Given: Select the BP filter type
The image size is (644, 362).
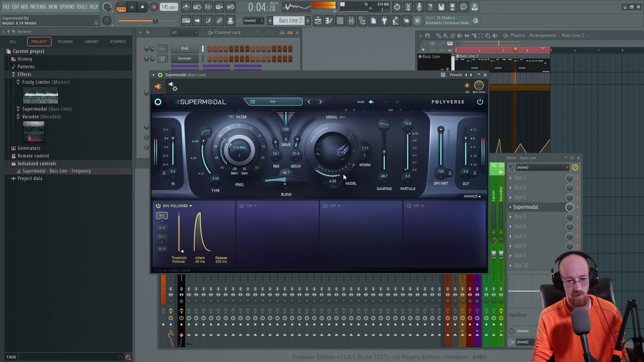Looking at the screenshot, I should pos(194,158).
